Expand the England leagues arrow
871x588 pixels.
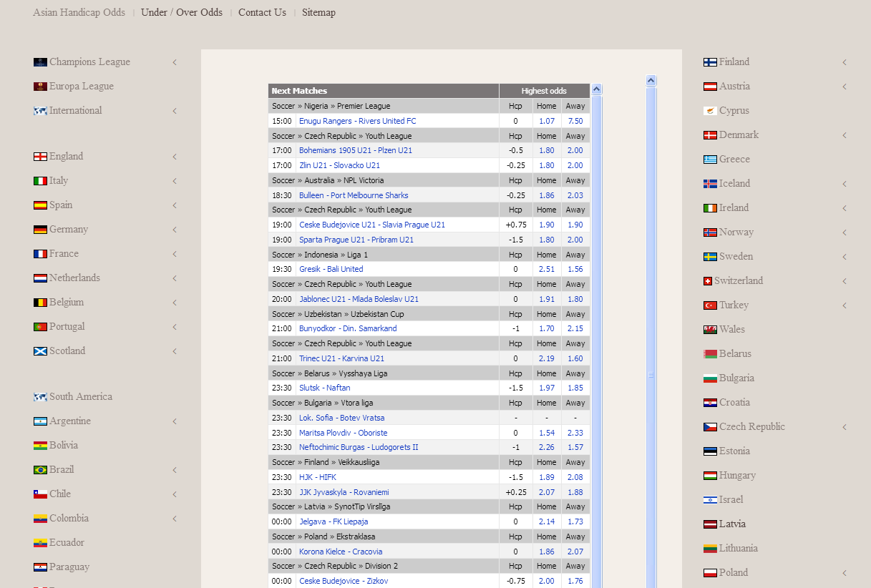tap(175, 157)
